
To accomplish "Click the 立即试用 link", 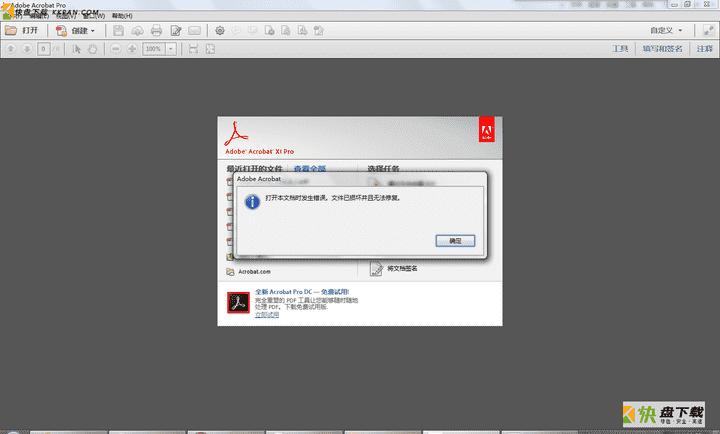I will coord(267,315).
